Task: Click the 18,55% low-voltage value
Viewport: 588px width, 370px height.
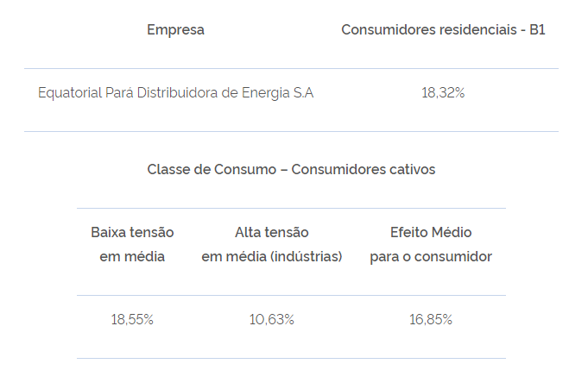Action: click(132, 319)
